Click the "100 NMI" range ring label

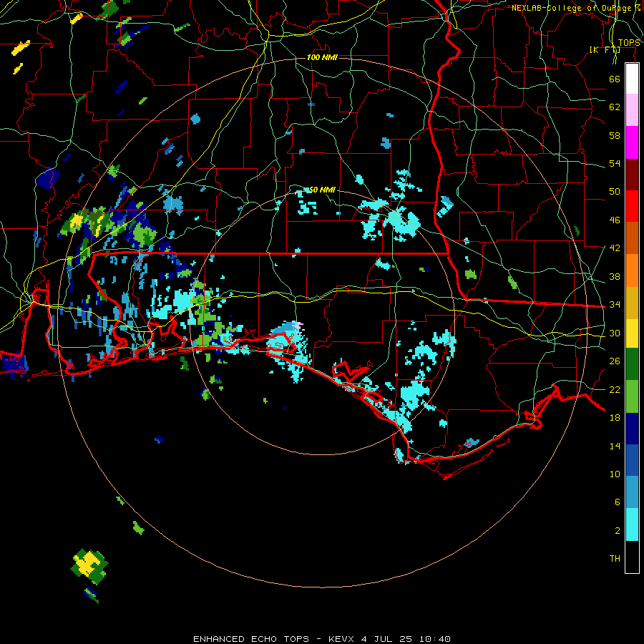322,57
